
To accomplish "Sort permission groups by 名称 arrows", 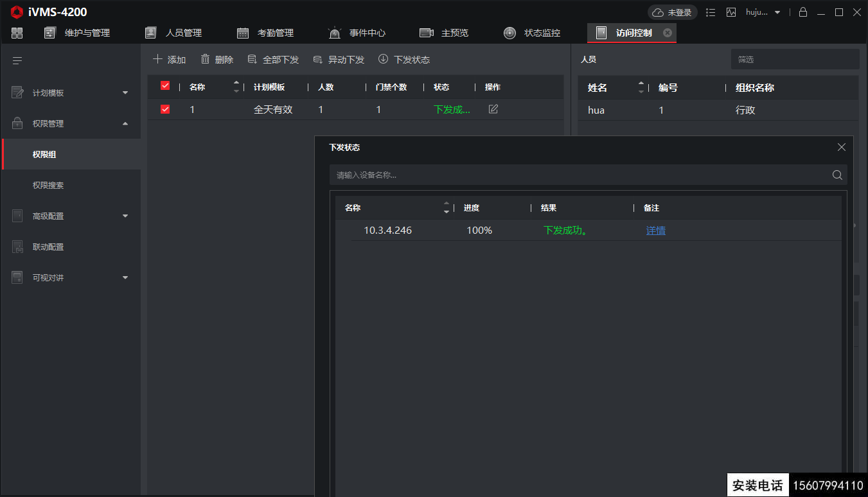I will [236, 87].
